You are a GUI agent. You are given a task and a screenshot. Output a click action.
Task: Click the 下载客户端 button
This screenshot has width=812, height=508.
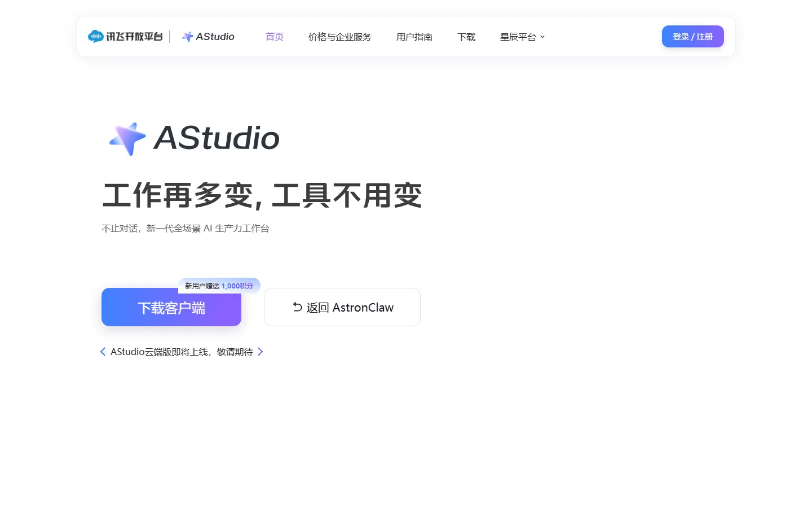tap(171, 308)
